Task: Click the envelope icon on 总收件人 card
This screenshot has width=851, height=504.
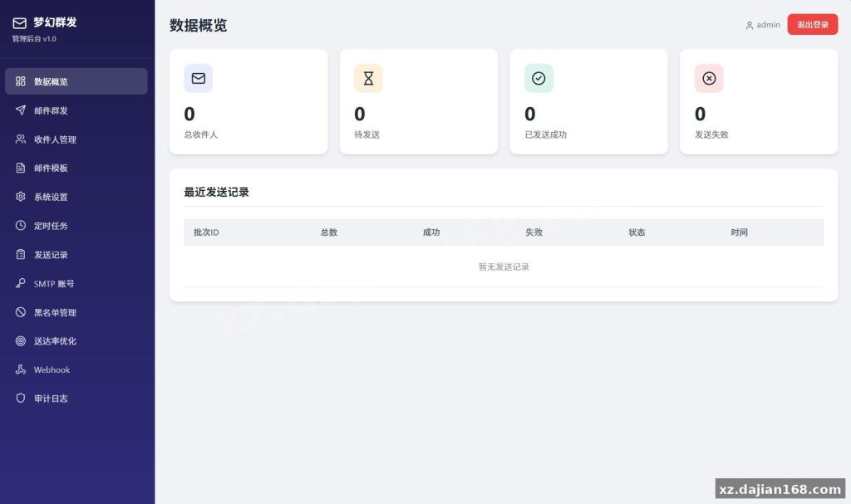Action: click(x=198, y=78)
